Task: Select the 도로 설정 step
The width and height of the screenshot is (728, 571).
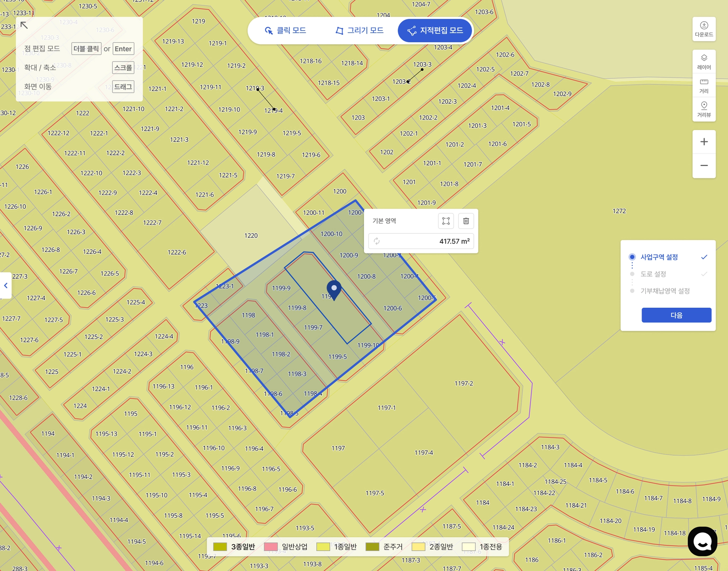Action: (653, 274)
